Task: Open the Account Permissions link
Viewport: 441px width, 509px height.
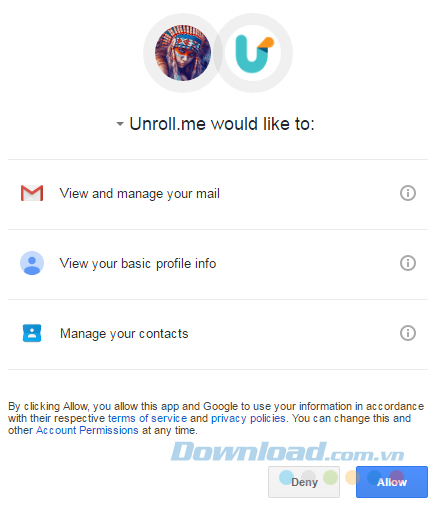Action: (87, 430)
